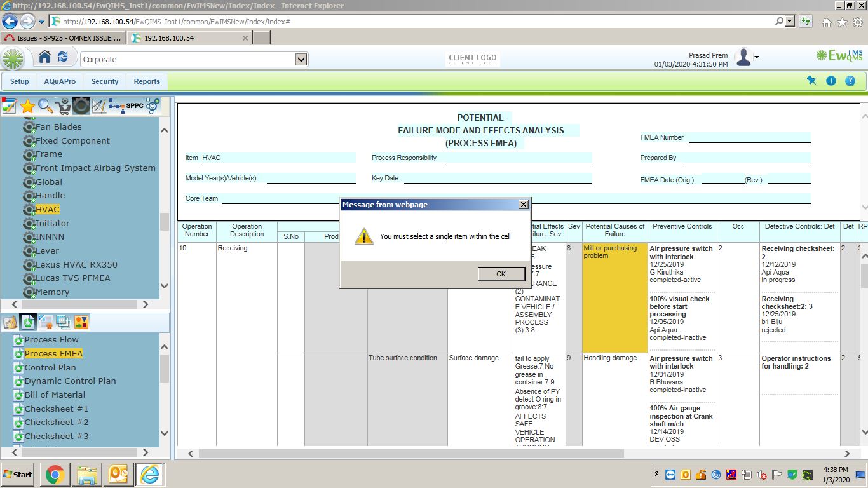Viewport: 868px width, 488px height.
Task: Click the blue info icon
Action: (831, 81)
